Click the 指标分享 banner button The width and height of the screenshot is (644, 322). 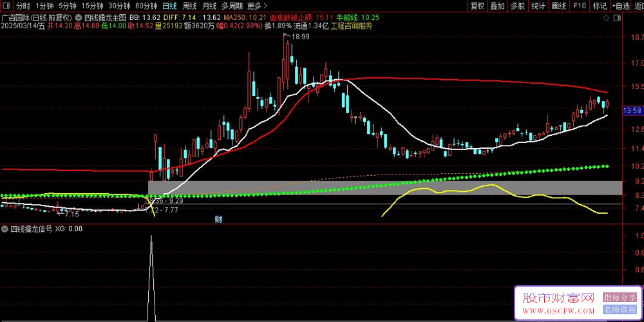click(620, 296)
